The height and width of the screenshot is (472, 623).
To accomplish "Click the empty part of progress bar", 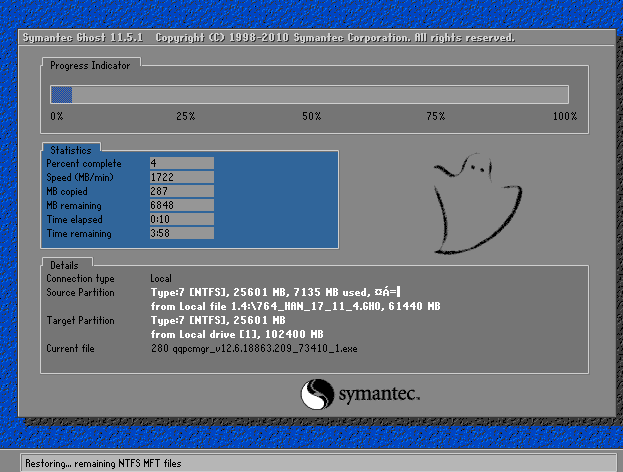I will tap(320, 95).
